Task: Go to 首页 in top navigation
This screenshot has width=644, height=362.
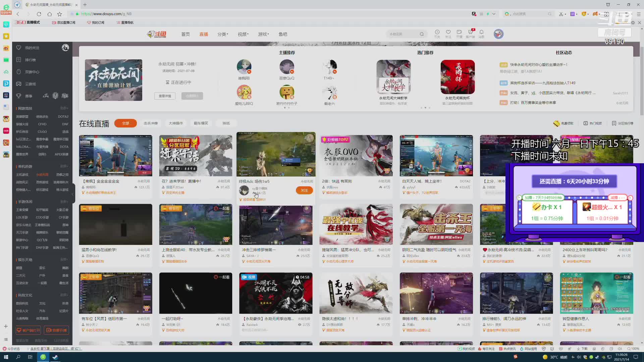Action: click(185, 34)
